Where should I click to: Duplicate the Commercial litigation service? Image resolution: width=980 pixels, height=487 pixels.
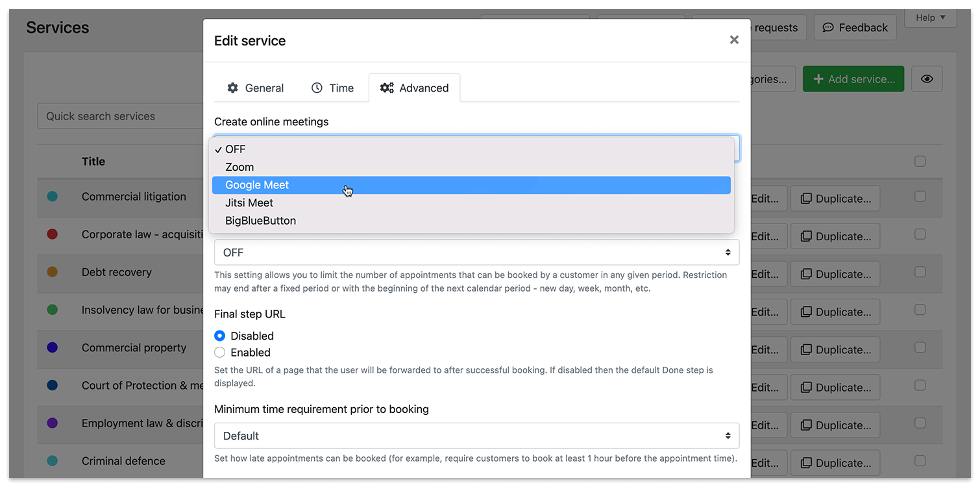pos(835,199)
